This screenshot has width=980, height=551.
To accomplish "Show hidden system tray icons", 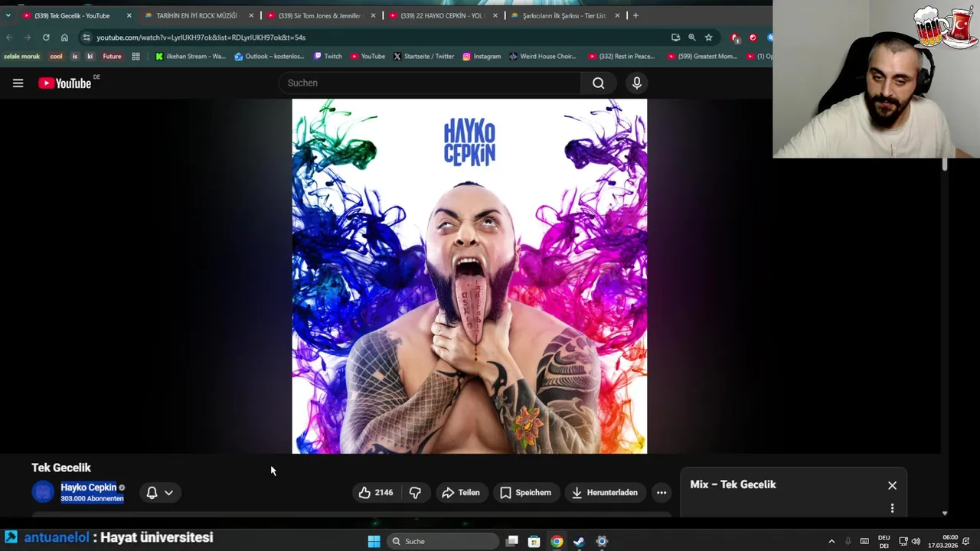I will (831, 542).
